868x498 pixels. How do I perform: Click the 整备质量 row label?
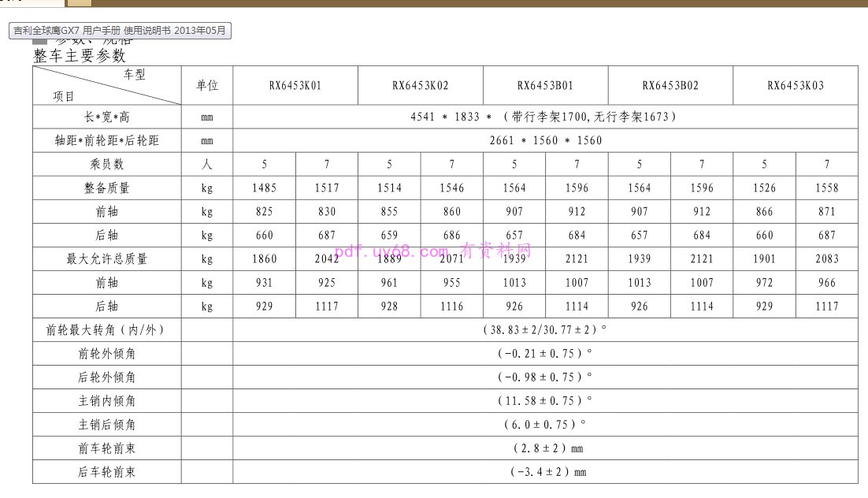pyautogui.click(x=107, y=188)
